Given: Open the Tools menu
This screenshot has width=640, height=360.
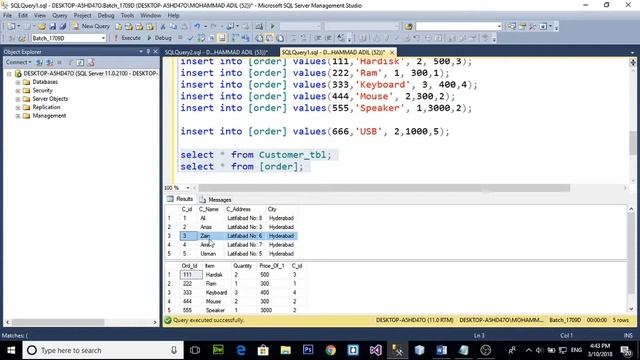Looking at the screenshot, I should click(x=127, y=16).
